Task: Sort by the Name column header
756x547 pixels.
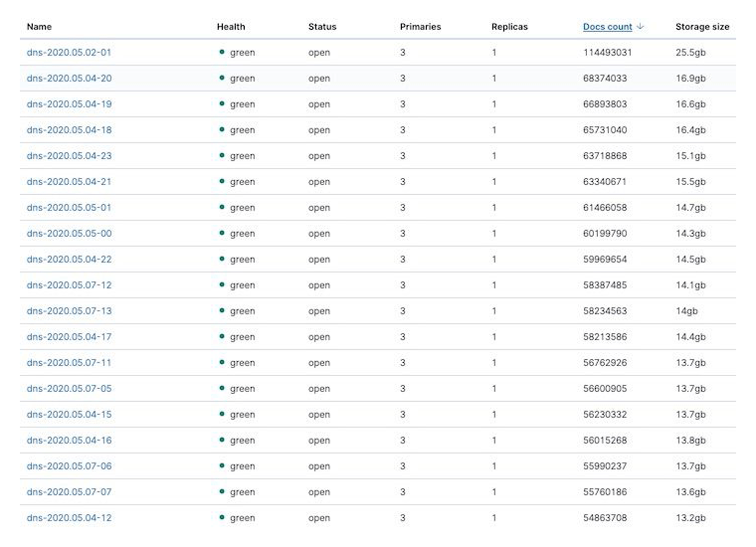Action: [x=39, y=27]
